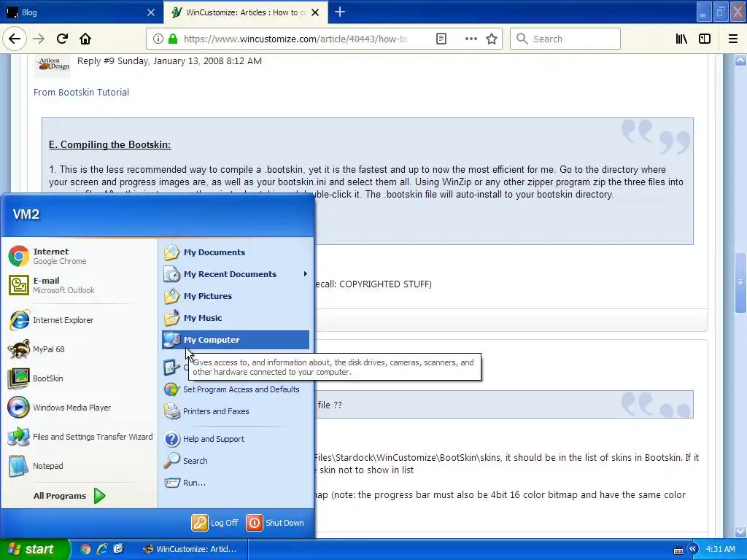Click the green secure padlock icon
This screenshot has width=747, height=560.
coord(173,39)
